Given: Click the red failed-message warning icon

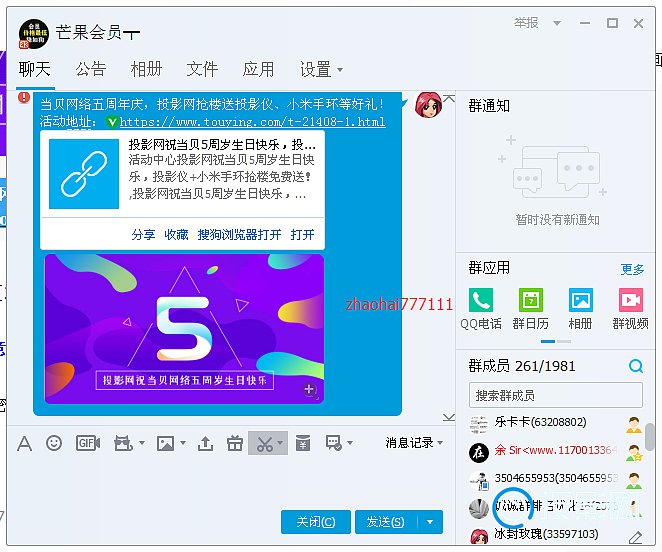Looking at the screenshot, I should pos(24,98).
